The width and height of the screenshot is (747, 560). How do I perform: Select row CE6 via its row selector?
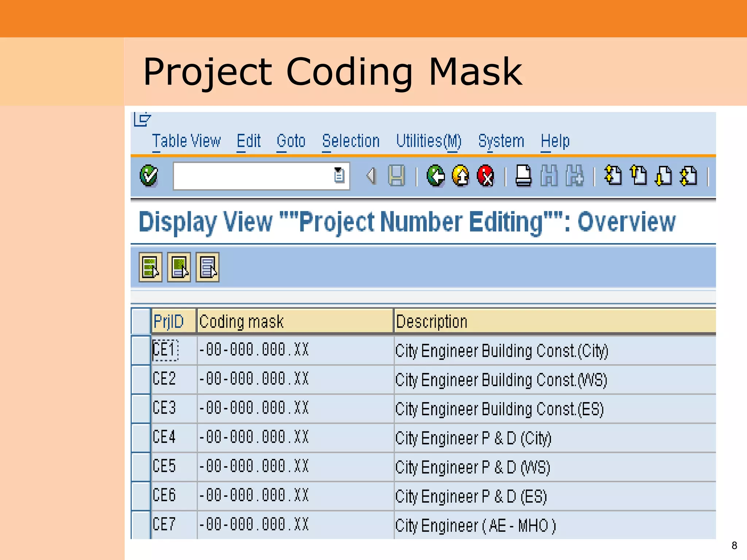coord(141,496)
